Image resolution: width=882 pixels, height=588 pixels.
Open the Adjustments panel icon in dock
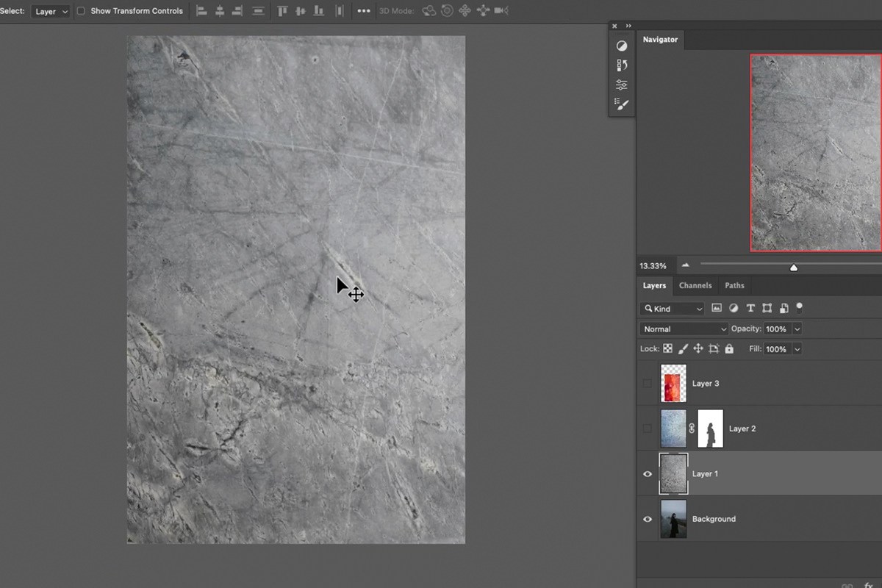tap(622, 46)
